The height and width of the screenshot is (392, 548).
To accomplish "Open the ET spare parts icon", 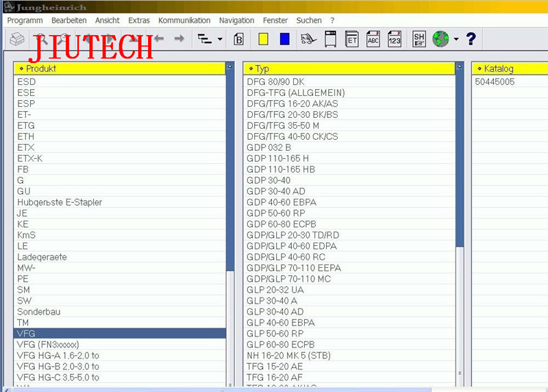I will pos(351,39).
